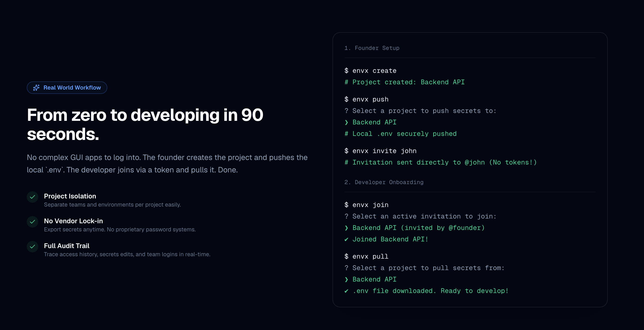The width and height of the screenshot is (644, 330).
Task: Click the green checkmark beside Project Isolation
Action: tap(32, 197)
